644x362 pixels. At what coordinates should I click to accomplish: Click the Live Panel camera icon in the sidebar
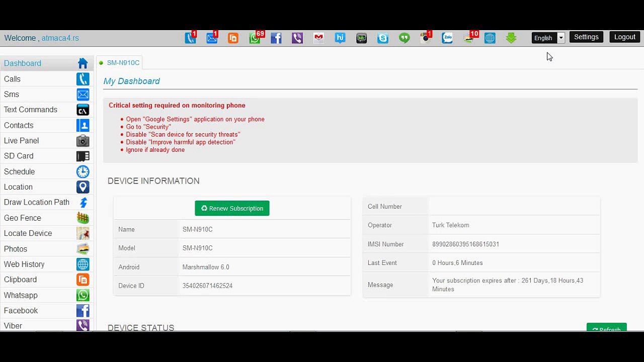[x=83, y=141]
